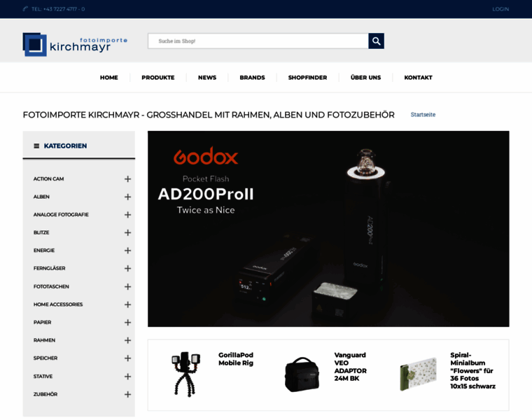Click the Kirchmayr fotoimporte logo
The width and height of the screenshot is (532, 420).
(x=75, y=44)
